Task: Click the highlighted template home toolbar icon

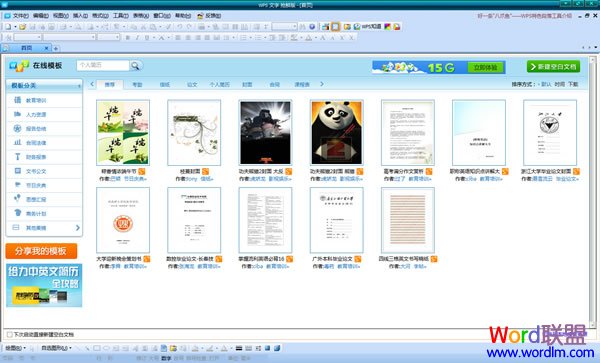Action: (335, 27)
